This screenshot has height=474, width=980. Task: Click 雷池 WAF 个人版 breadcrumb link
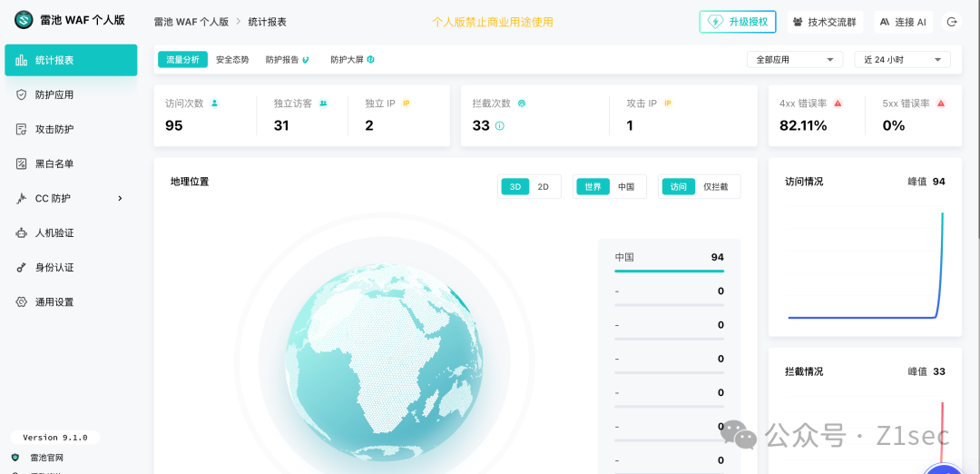[191, 22]
